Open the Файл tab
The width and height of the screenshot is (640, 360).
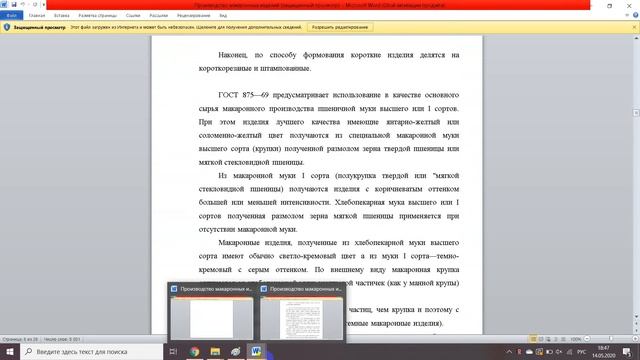coord(11,16)
